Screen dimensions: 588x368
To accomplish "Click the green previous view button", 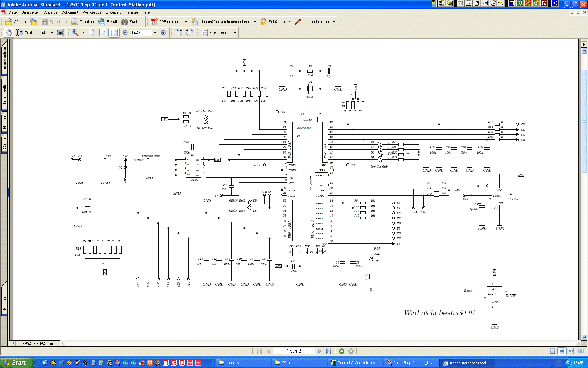I will point(342,351).
